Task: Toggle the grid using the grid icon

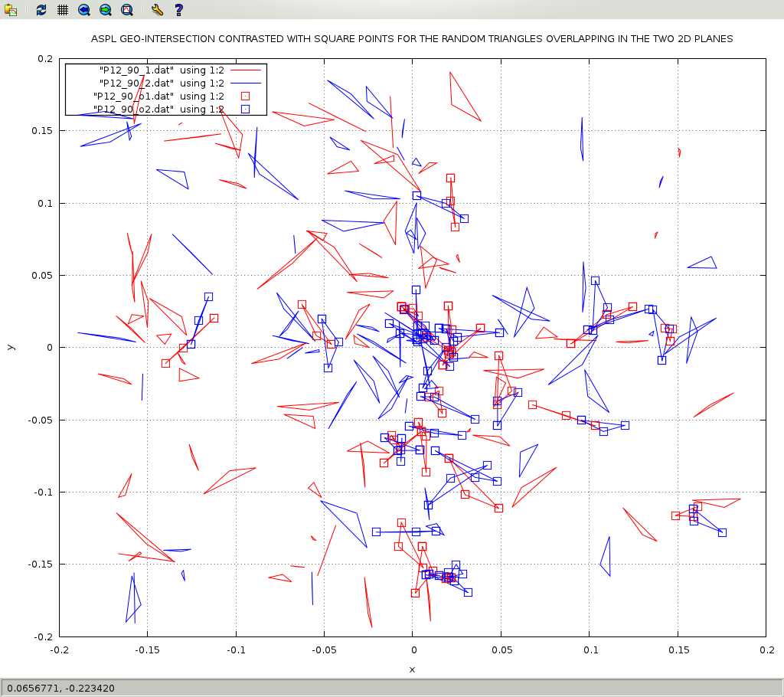Action: point(62,10)
